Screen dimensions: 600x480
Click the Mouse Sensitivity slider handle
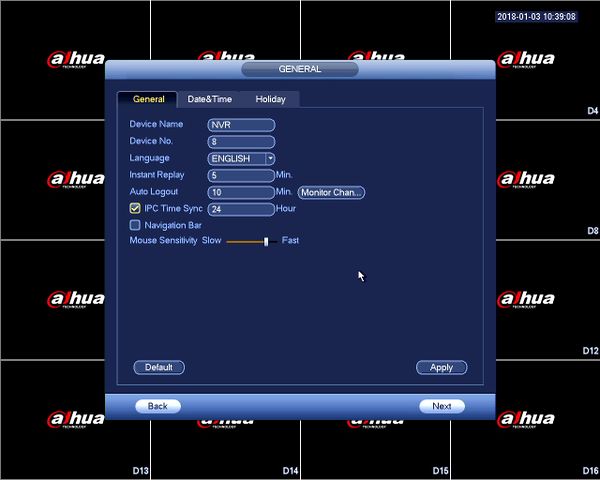(x=266, y=242)
